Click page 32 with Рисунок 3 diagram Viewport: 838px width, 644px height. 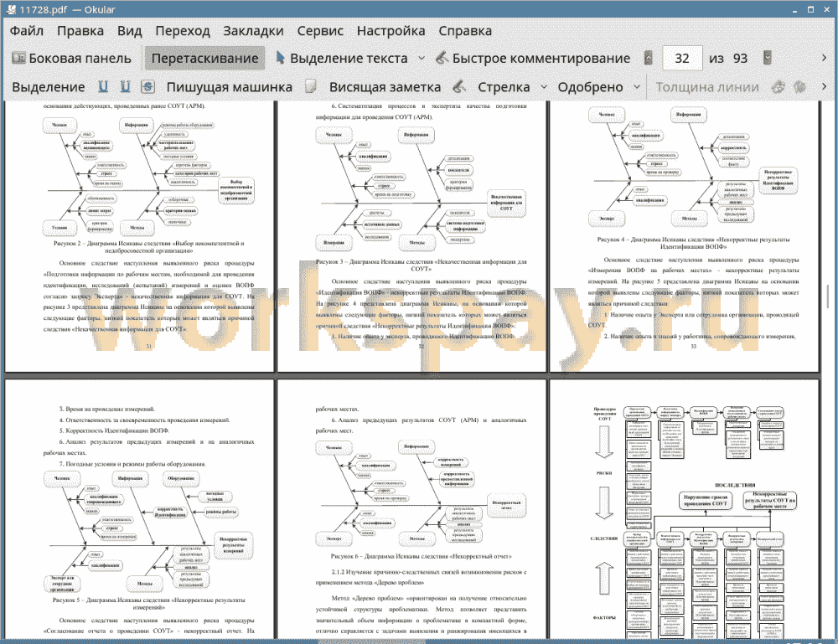(x=412, y=236)
